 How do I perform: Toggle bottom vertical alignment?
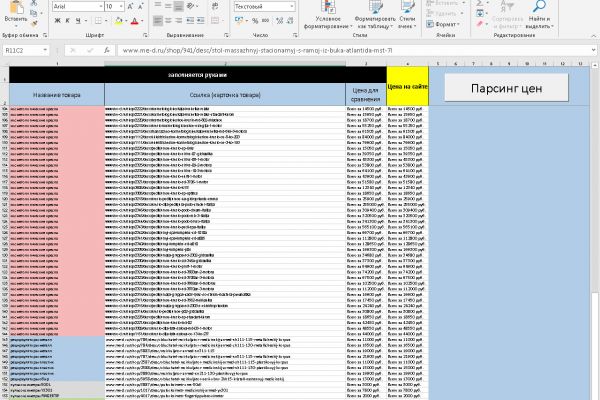(178, 6)
